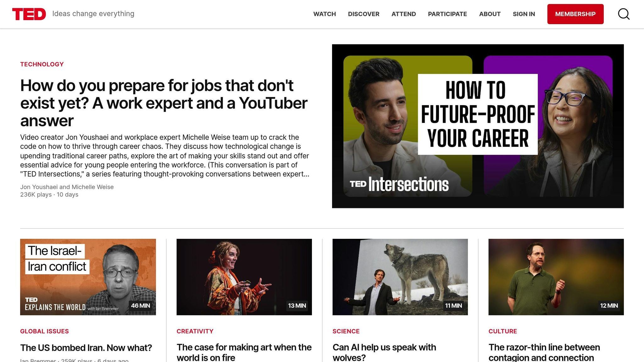Open the Future-Proof Your Career thumbnail
This screenshot has height=362, width=644.
pyautogui.click(x=478, y=126)
